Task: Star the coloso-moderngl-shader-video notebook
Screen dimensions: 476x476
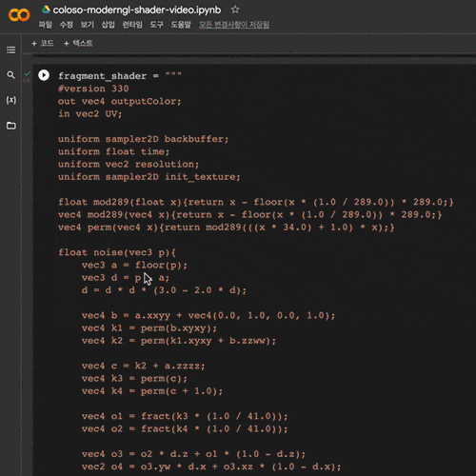Action: [x=235, y=10]
